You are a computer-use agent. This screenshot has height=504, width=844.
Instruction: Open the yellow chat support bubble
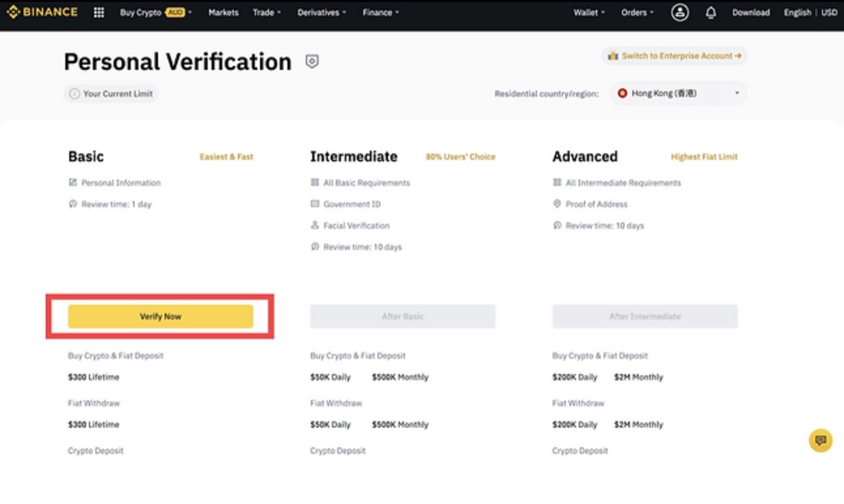pyautogui.click(x=820, y=440)
